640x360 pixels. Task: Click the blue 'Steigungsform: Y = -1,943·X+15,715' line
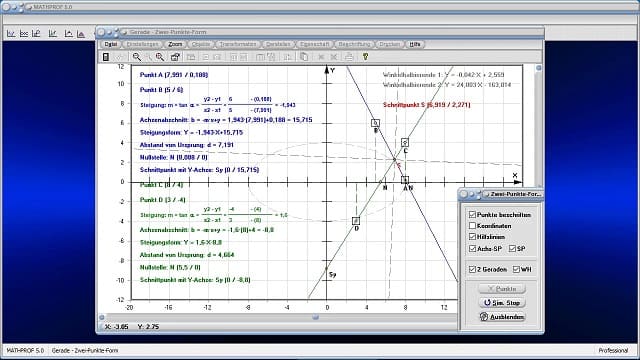(x=191, y=133)
